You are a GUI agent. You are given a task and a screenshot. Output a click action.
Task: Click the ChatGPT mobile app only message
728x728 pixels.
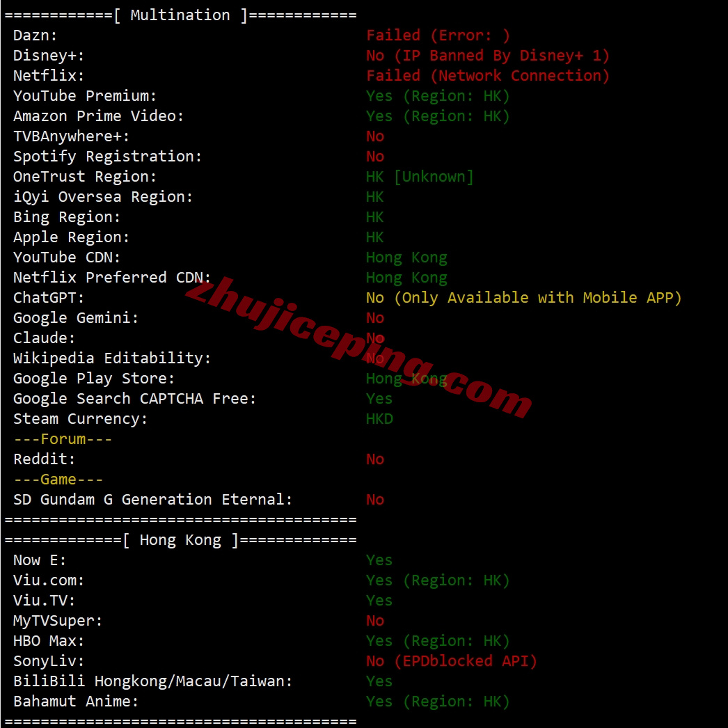[523, 298]
